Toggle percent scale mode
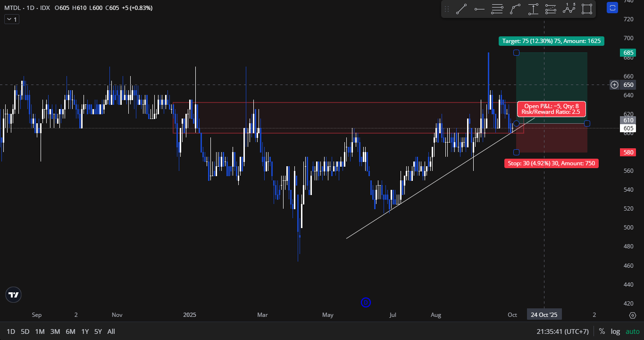Image resolution: width=644 pixels, height=340 pixels. [x=602, y=331]
